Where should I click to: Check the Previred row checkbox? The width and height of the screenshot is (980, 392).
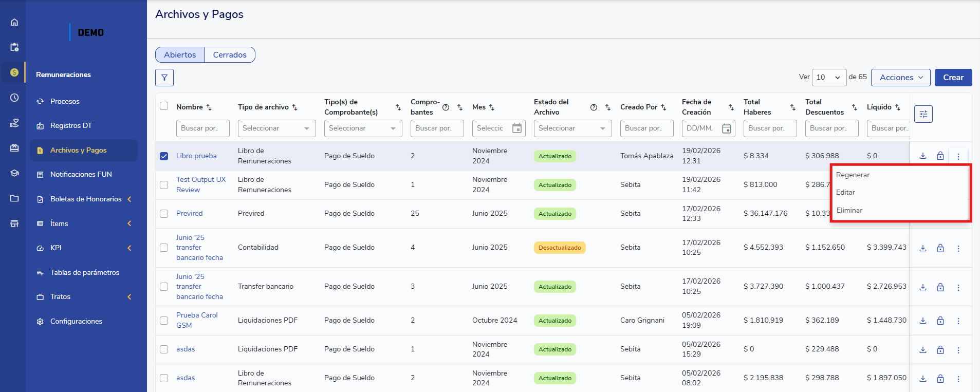click(164, 214)
